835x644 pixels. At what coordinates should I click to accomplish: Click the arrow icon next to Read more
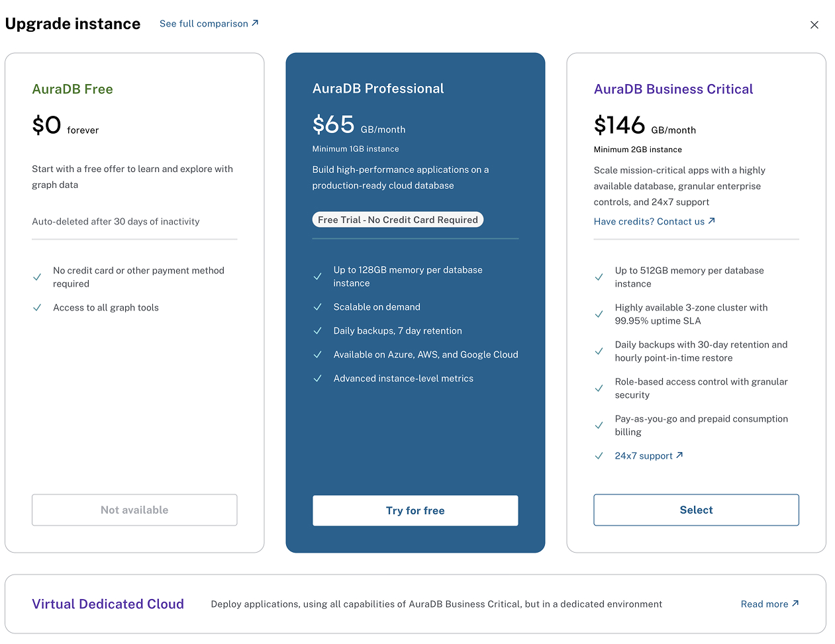coord(793,604)
